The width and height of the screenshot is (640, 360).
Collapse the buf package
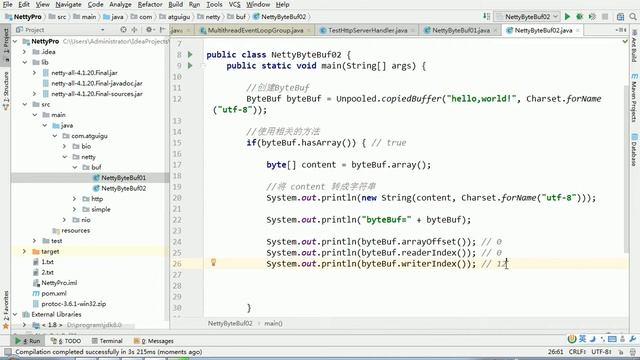pos(75,167)
